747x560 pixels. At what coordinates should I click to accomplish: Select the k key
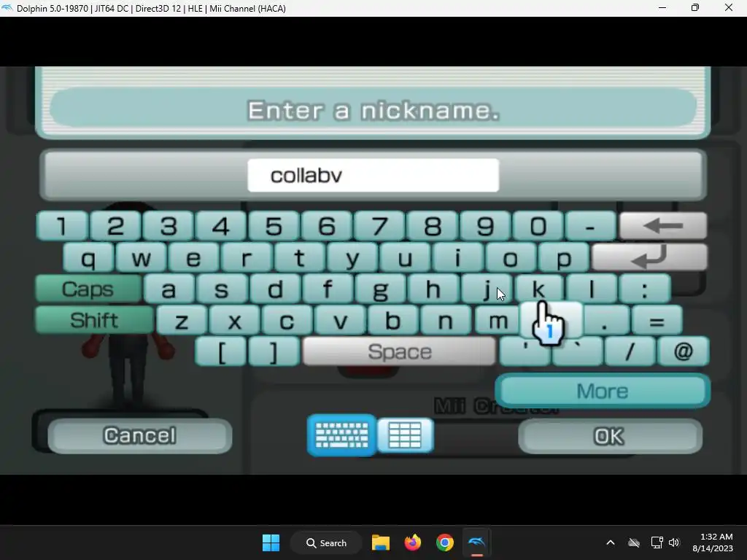click(x=539, y=289)
